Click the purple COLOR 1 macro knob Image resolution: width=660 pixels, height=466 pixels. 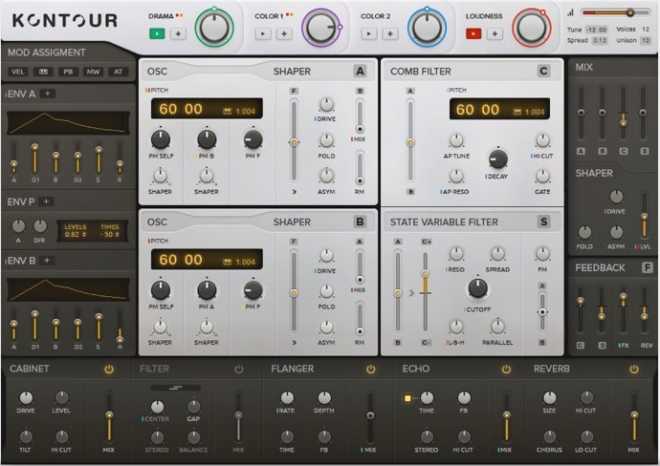pyautogui.click(x=321, y=28)
